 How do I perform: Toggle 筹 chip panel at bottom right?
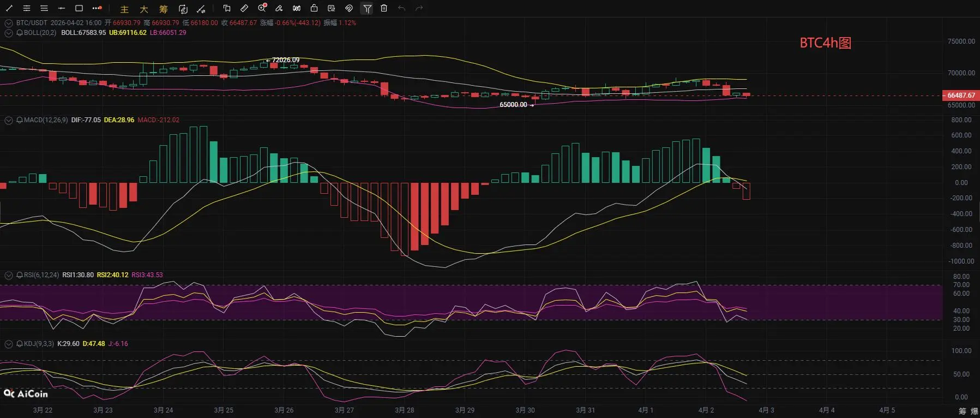click(x=963, y=411)
